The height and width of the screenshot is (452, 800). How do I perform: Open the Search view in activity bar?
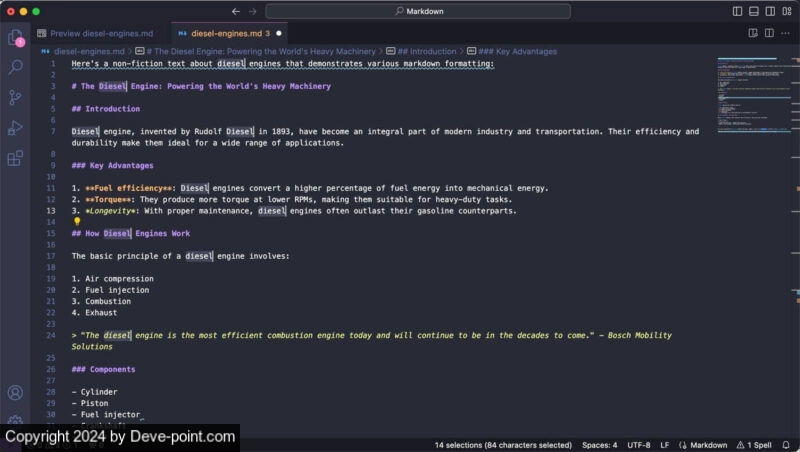[15, 67]
